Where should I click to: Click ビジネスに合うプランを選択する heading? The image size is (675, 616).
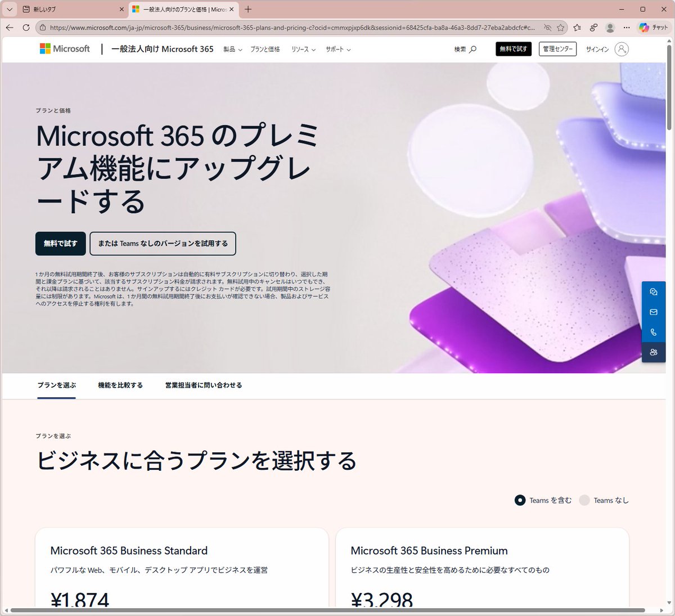[196, 461]
